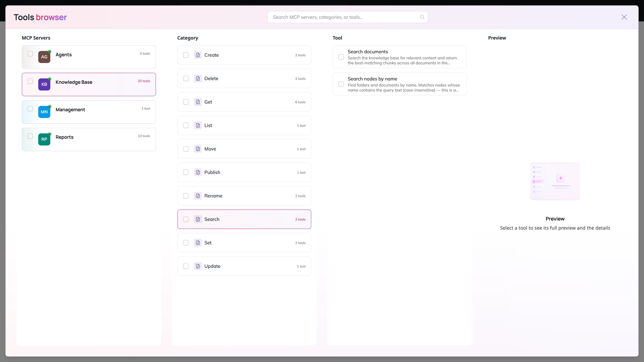This screenshot has height=362, width=644.
Task: Click the KB Knowledge Base avatar icon
Action: (44, 84)
